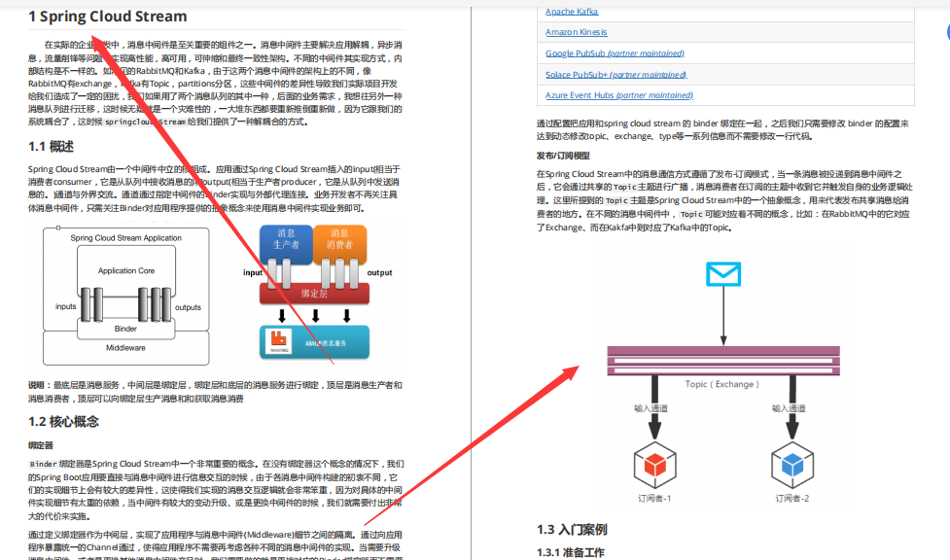
Task: Open the Amazon Kinesis link
Action: (x=577, y=32)
